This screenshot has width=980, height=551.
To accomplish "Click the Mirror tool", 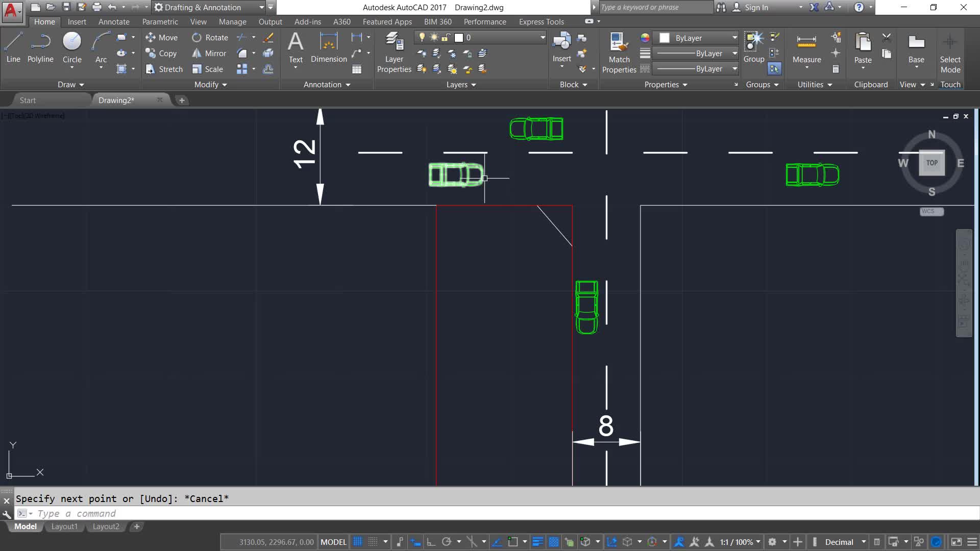I will point(209,53).
